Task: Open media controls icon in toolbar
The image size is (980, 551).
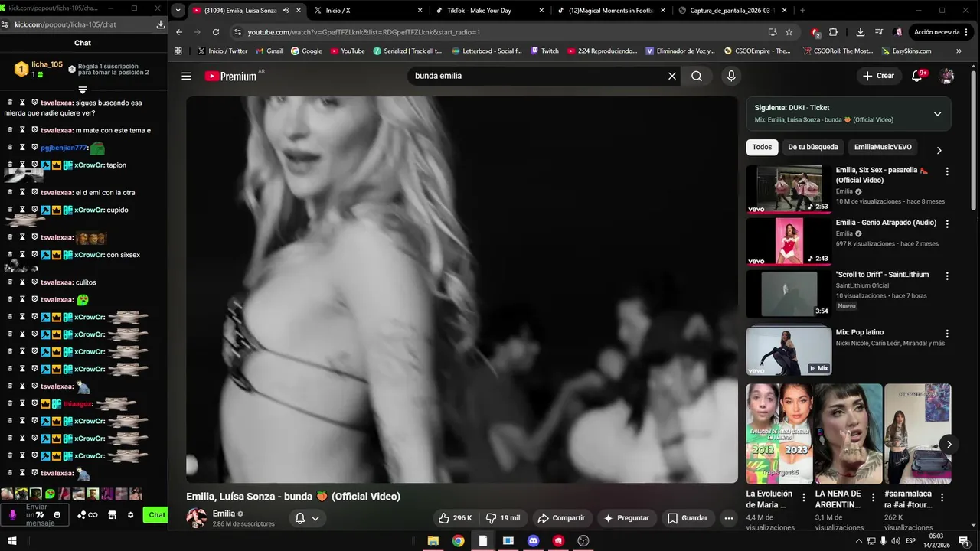Action: coord(879,32)
